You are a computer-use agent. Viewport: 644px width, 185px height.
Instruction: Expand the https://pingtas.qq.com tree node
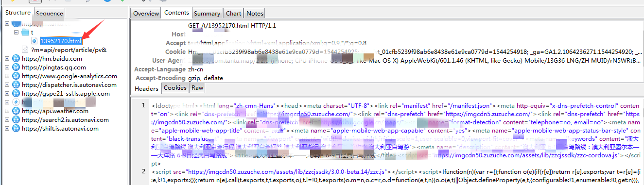7,67
